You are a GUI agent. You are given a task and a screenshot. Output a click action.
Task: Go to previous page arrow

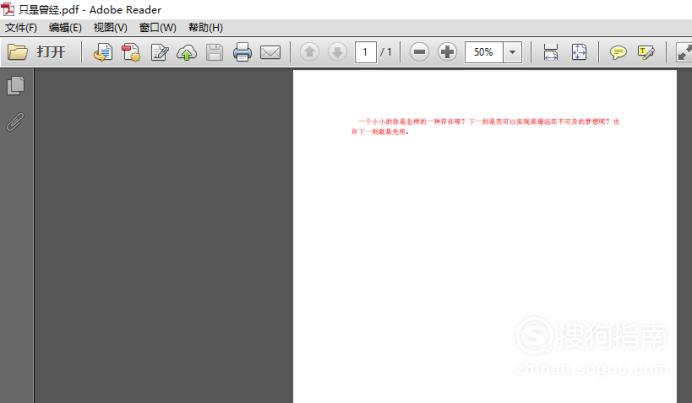[309, 52]
